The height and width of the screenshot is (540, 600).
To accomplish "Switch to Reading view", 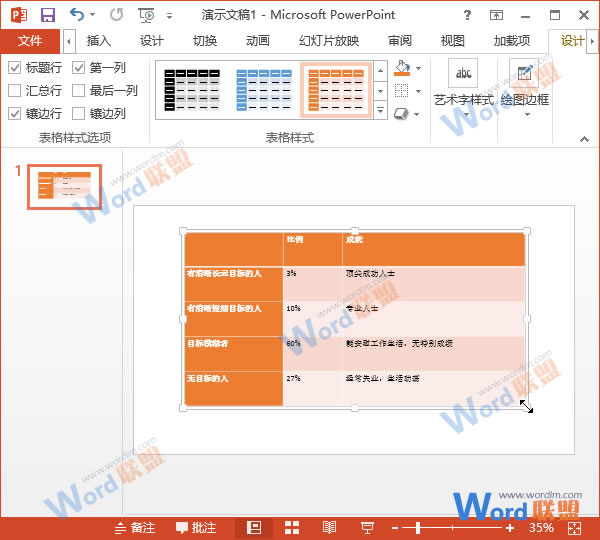I will pyautogui.click(x=329, y=528).
